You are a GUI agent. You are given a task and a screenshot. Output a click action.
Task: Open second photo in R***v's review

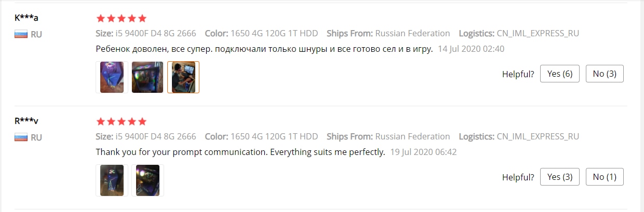[147, 180]
